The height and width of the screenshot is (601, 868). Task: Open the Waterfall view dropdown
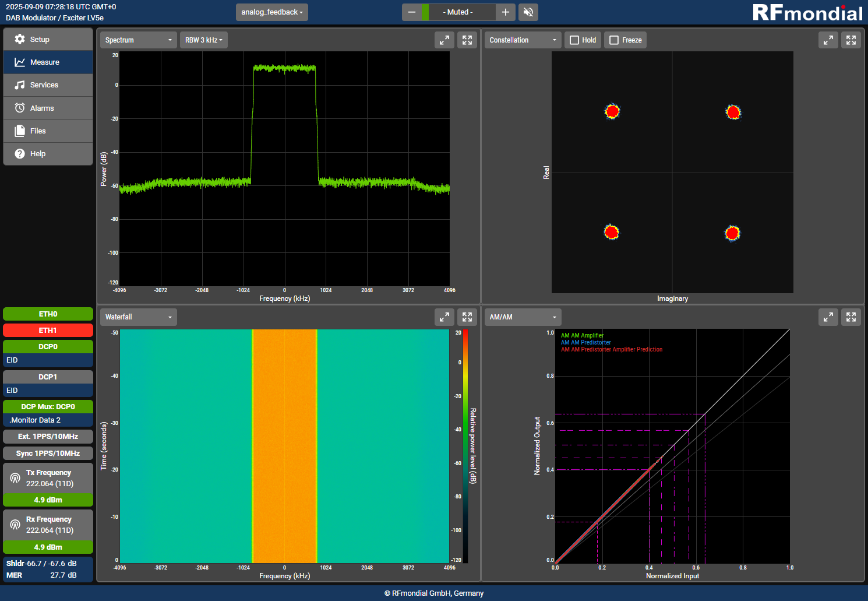click(139, 317)
